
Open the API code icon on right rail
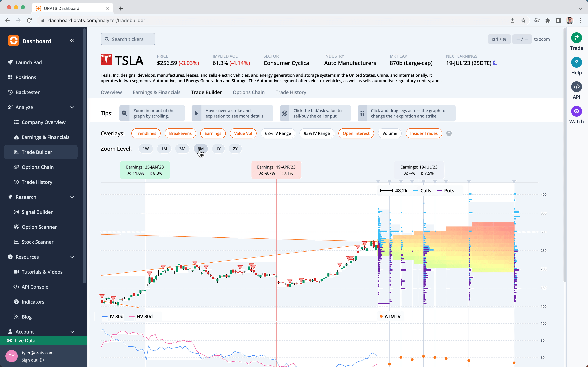576,87
